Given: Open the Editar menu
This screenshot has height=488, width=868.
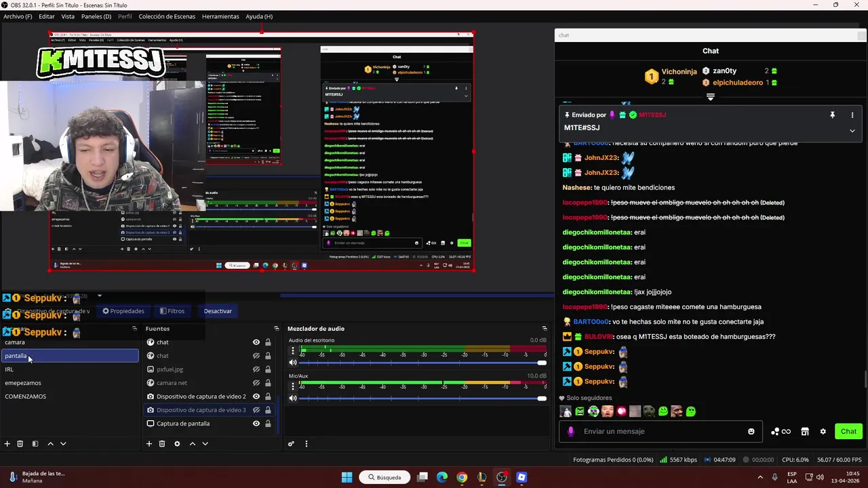Looking at the screenshot, I should pos(47,16).
